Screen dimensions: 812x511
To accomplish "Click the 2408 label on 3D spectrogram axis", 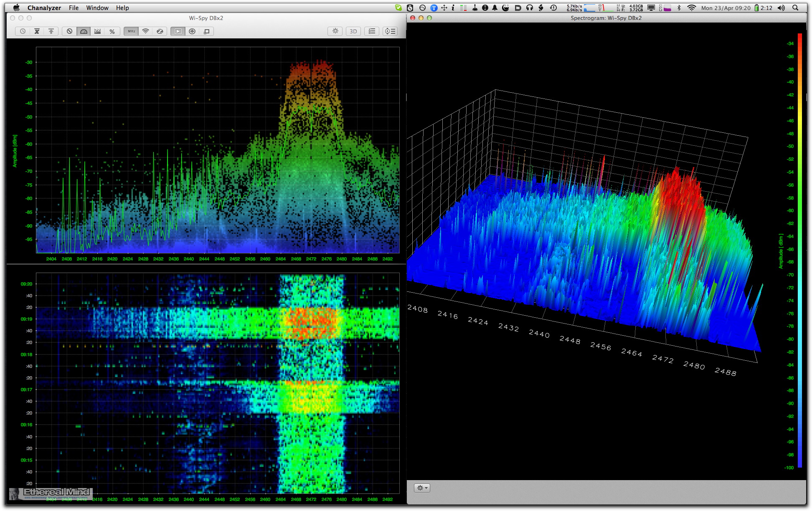I will [417, 309].
